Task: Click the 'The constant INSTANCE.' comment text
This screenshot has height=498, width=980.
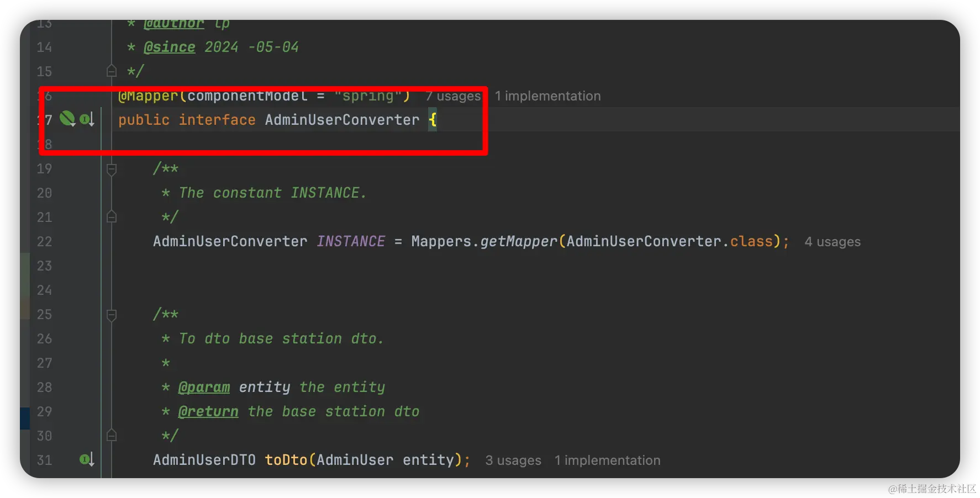Action: coord(272,193)
